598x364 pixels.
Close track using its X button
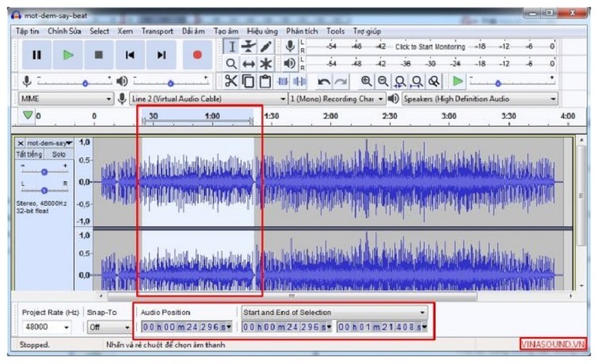pyautogui.click(x=21, y=143)
